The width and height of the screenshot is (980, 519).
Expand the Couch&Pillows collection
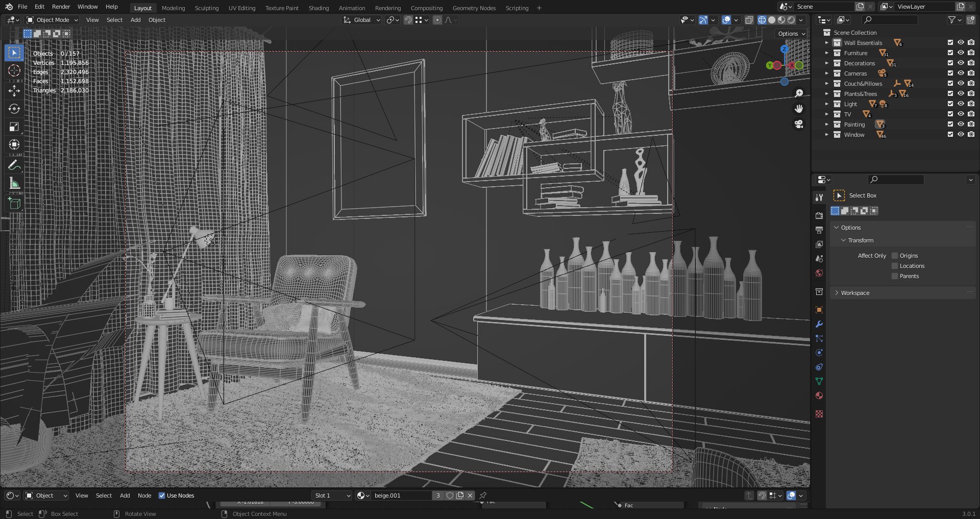(x=827, y=84)
